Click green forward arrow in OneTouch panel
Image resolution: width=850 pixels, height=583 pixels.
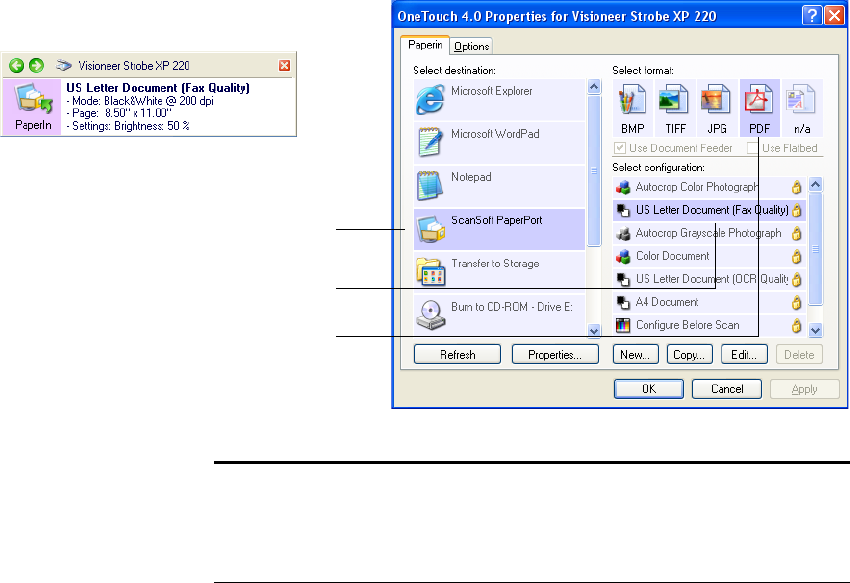point(36,66)
